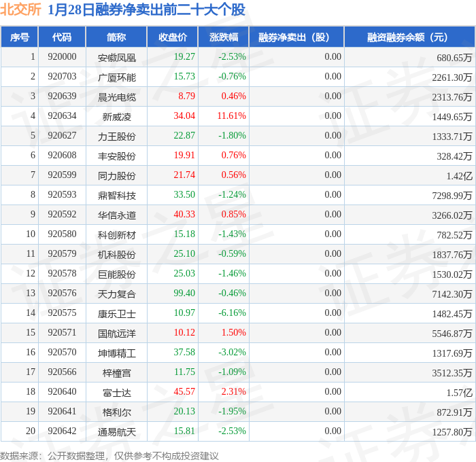
Task: Select stock code 920000
Action: click(x=62, y=56)
